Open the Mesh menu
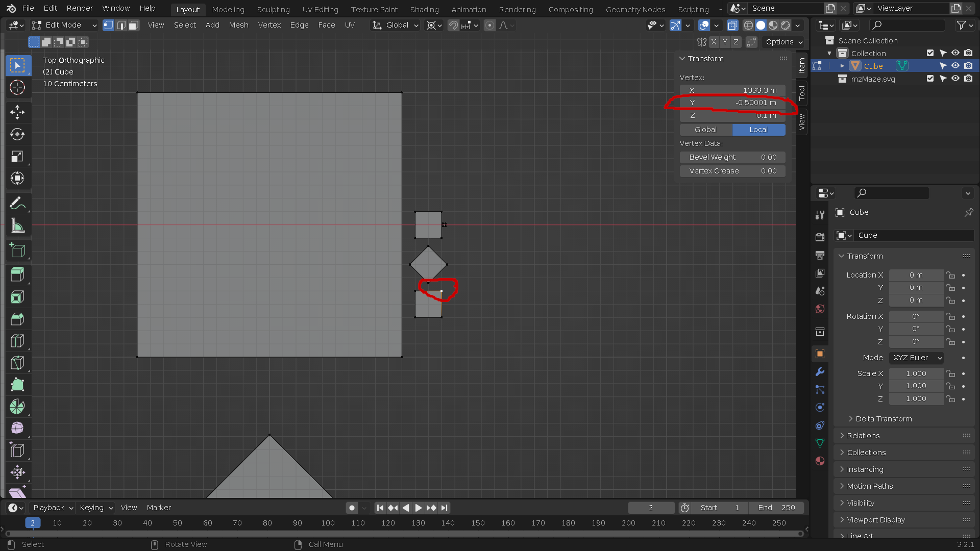The image size is (980, 551). point(238,25)
